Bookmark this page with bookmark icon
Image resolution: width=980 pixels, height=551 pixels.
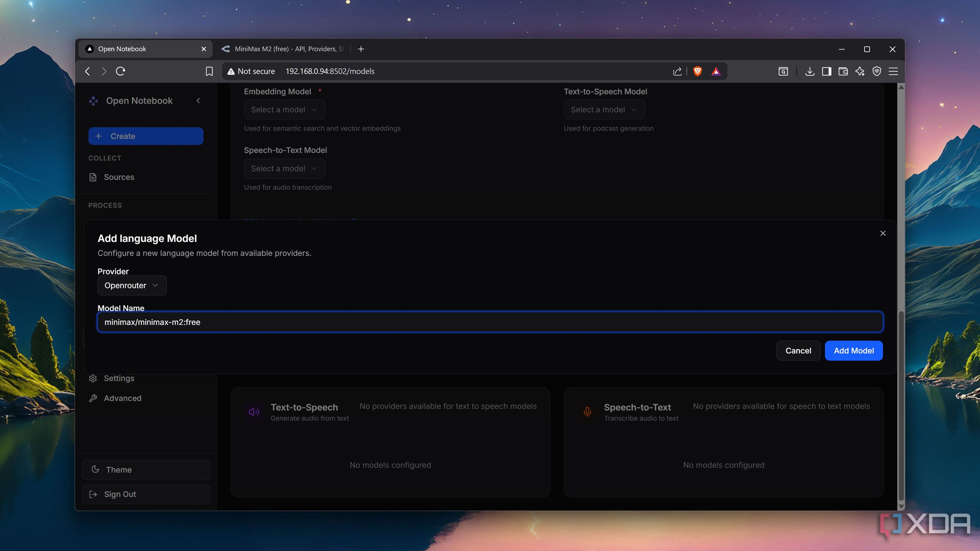pyautogui.click(x=209, y=71)
